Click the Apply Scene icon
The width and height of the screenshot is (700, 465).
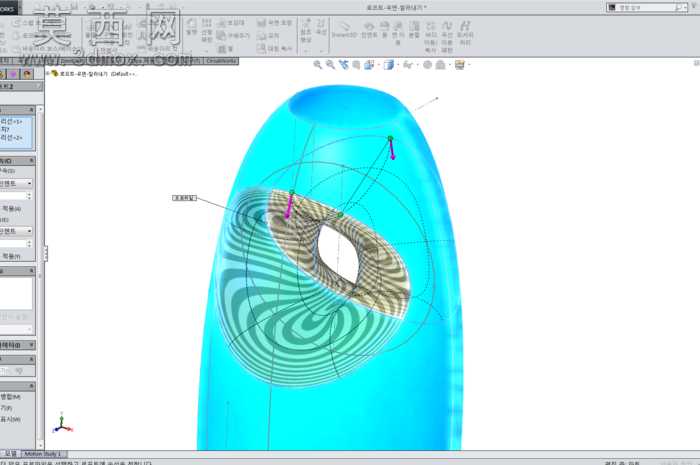441,65
